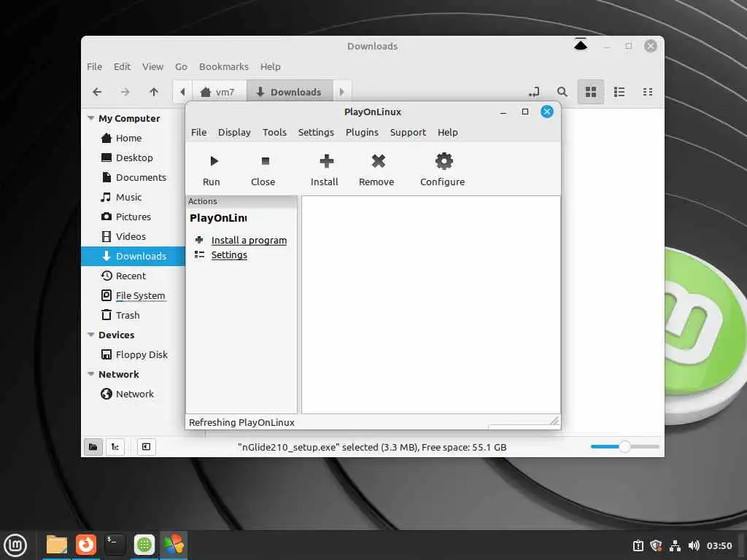
Task: Show tree view using status bar tree icon
Action: pos(115,447)
